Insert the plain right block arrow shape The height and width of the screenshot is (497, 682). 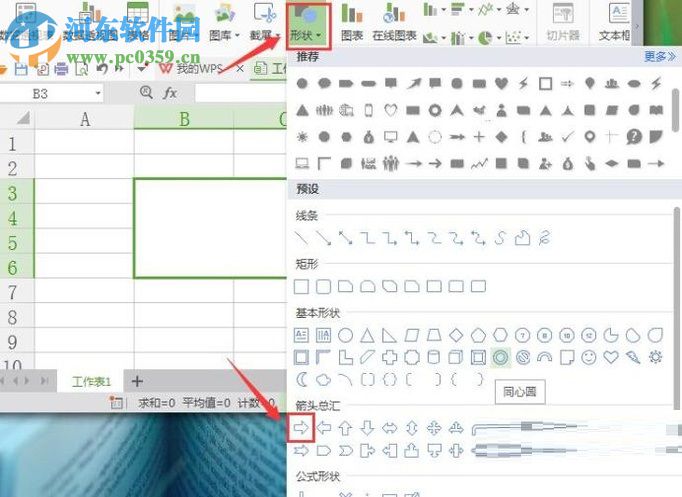(301, 428)
